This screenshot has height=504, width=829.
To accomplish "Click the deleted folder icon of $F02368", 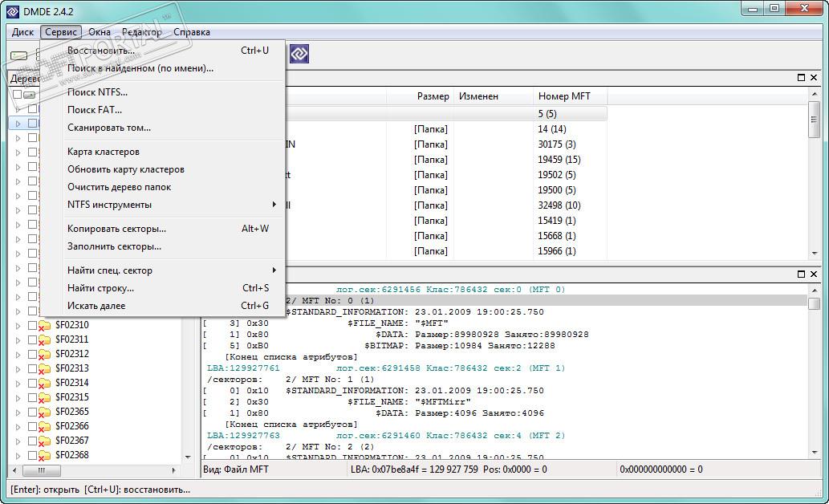I will 44,455.
